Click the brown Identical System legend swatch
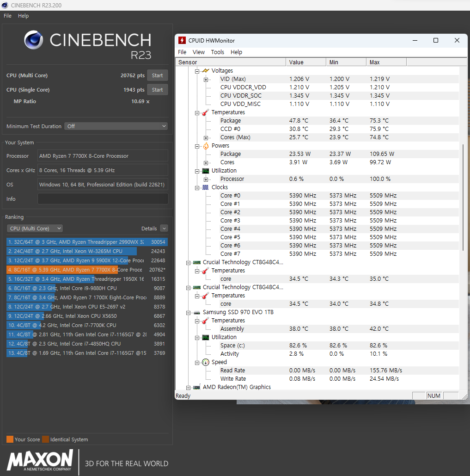 coord(45,439)
